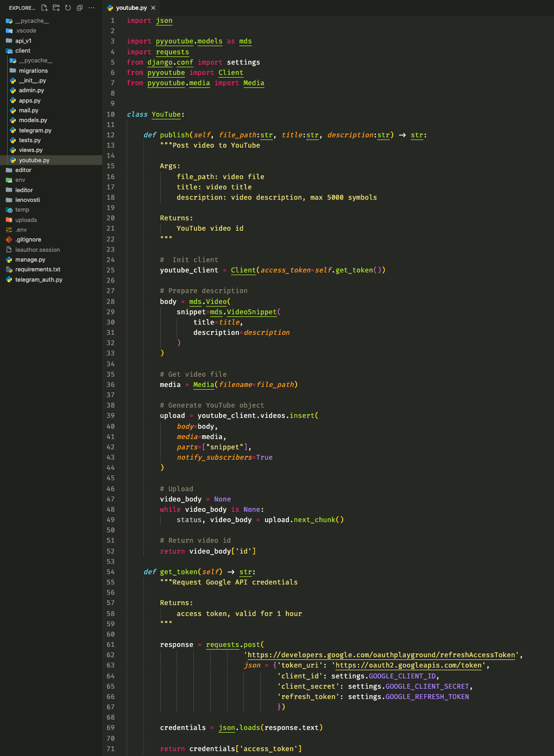Click the oauth2.googleapis.com/token URL

pyautogui.click(x=408, y=665)
